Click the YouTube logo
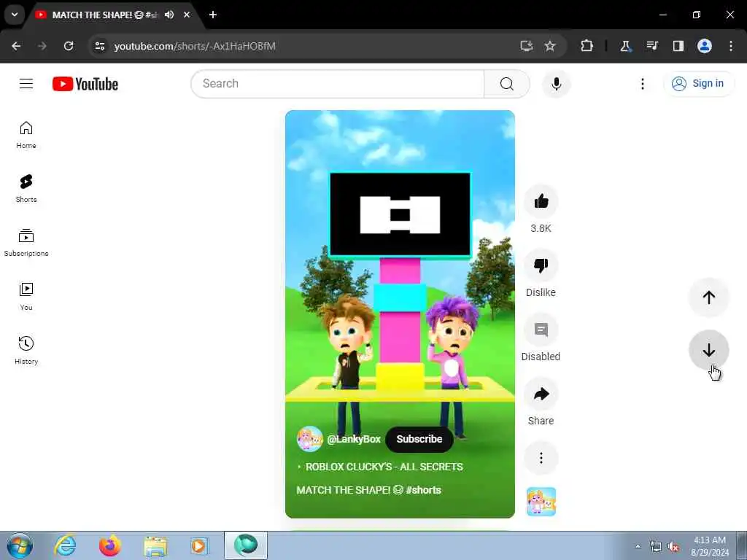This screenshot has width=747, height=560. [x=85, y=84]
